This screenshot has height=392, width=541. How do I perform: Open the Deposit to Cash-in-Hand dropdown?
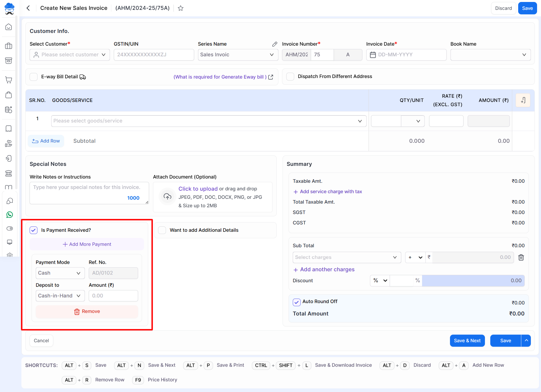[60, 296]
